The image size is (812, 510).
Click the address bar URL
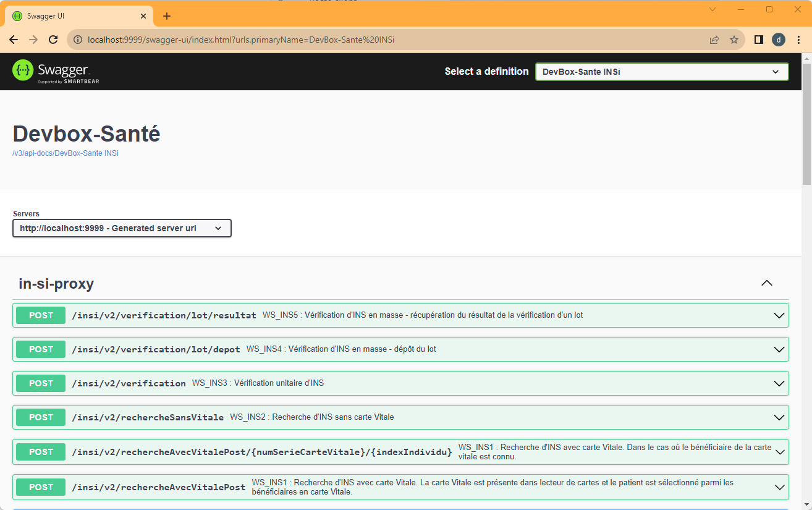click(x=241, y=40)
